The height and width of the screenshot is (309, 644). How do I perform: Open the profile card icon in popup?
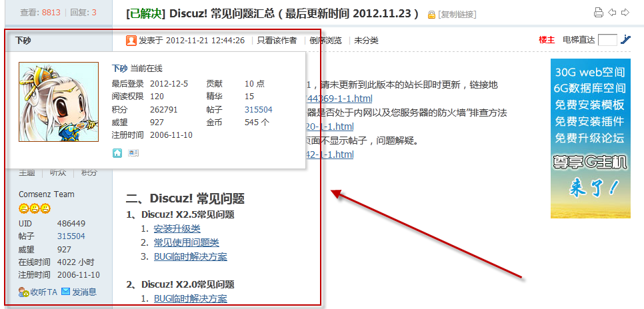(x=133, y=153)
